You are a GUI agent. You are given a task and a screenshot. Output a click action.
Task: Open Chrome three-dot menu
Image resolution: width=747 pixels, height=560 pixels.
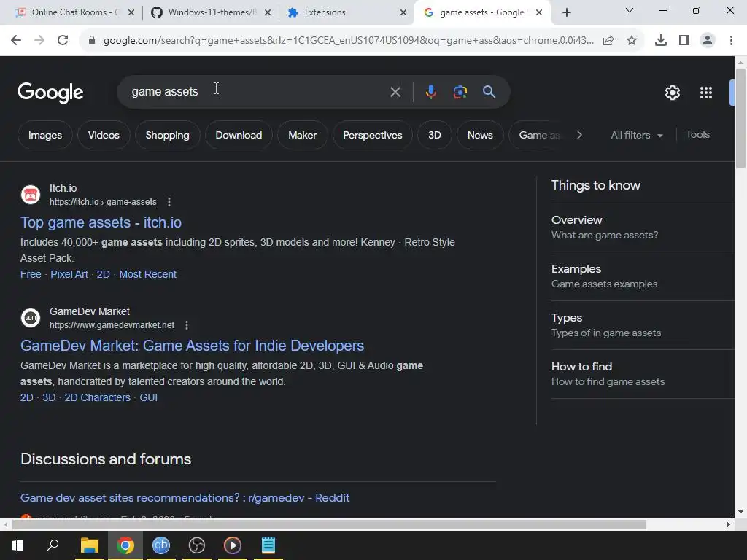(x=731, y=41)
